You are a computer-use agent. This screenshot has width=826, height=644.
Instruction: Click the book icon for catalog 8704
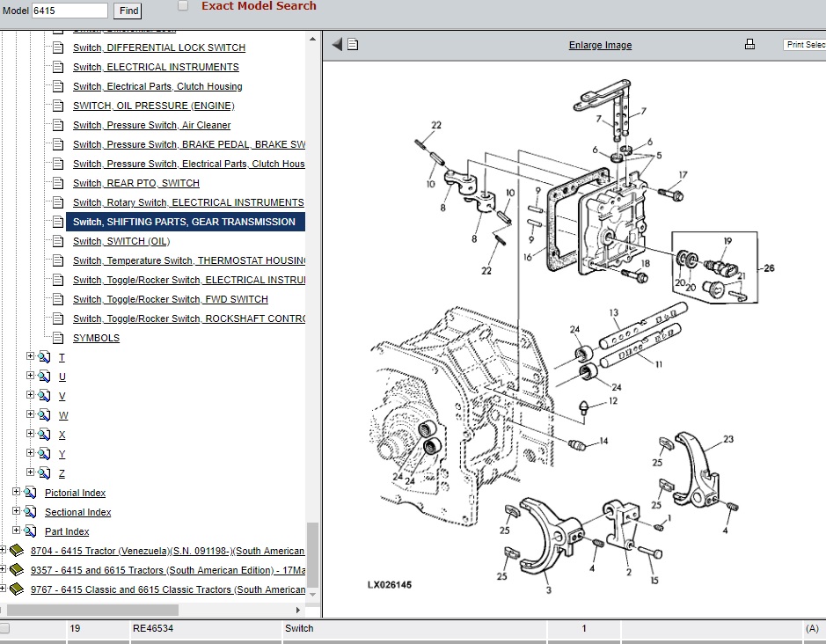pos(17,551)
